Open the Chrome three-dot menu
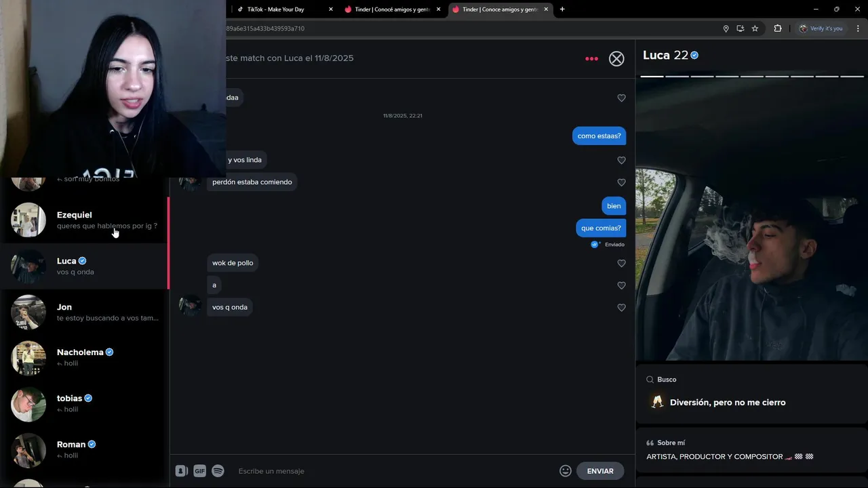The height and width of the screenshot is (488, 868). click(x=858, y=28)
